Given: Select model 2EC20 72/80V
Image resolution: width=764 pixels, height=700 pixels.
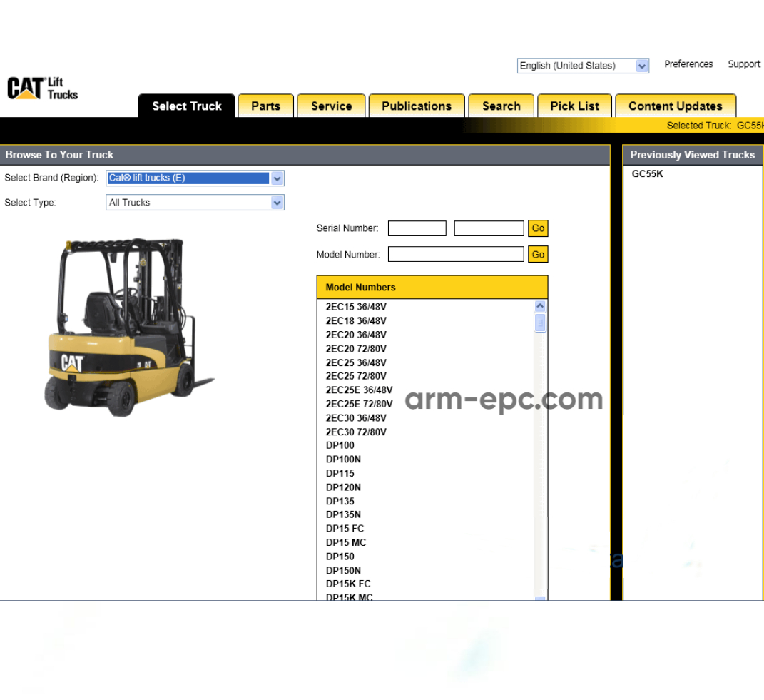Looking at the screenshot, I should (356, 348).
